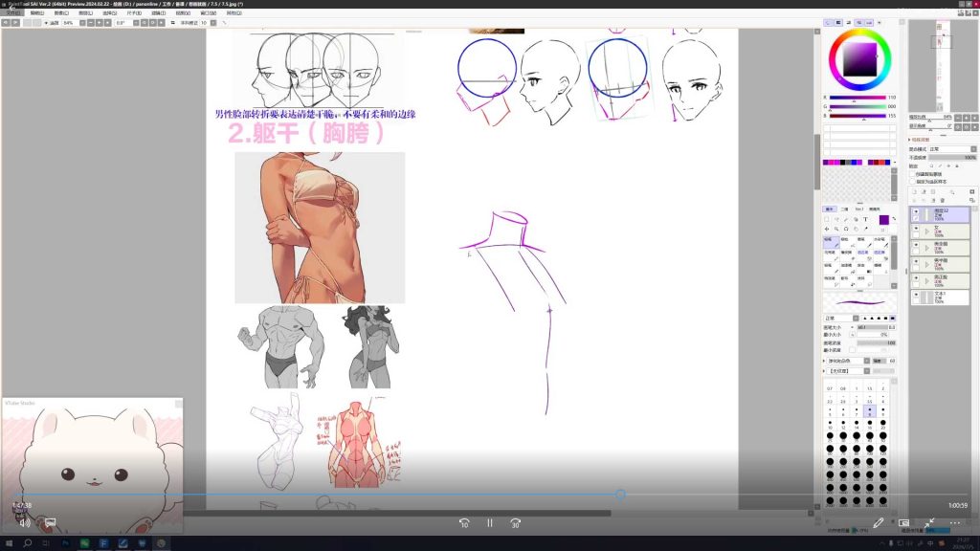Open the video player's more options menu
This screenshot has width=980, height=551.
[x=955, y=523]
